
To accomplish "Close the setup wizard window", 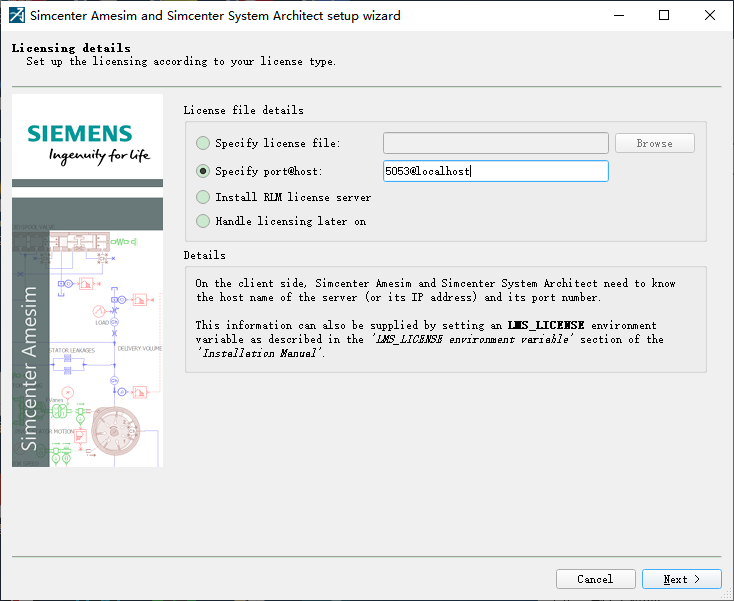I will (x=710, y=15).
